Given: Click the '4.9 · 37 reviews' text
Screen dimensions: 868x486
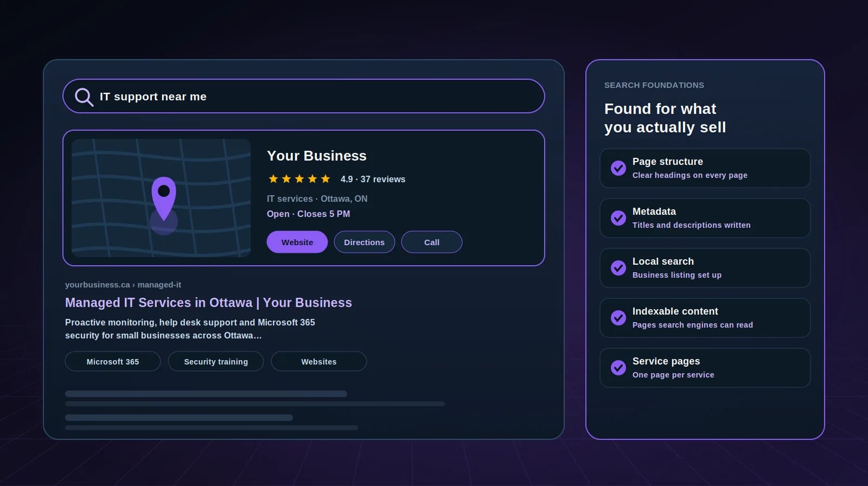Looking at the screenshot, I should coord(373,179).
